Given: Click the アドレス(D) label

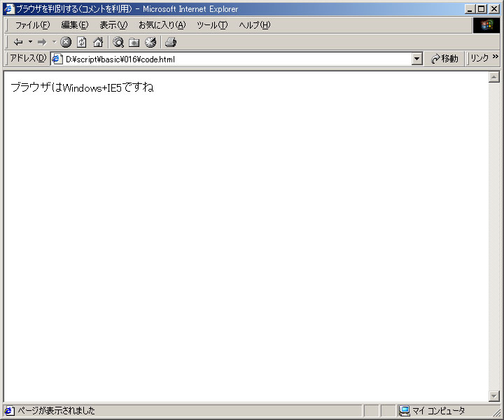Looking at the screenshot, I should tap(28, 58).
